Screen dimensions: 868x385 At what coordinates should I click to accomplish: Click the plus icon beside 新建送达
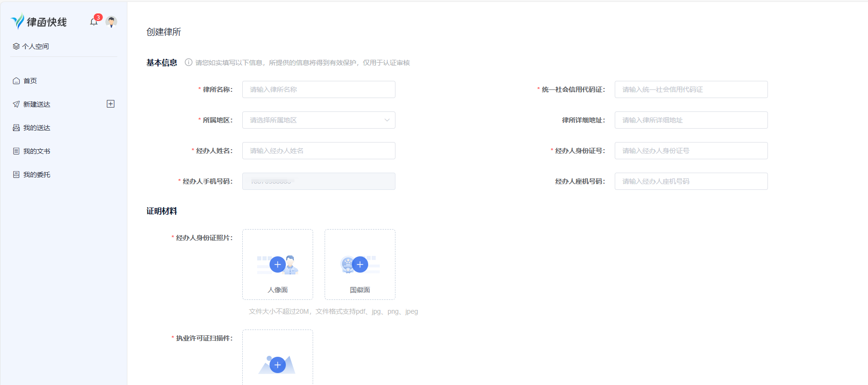click(x=111, y=104)
